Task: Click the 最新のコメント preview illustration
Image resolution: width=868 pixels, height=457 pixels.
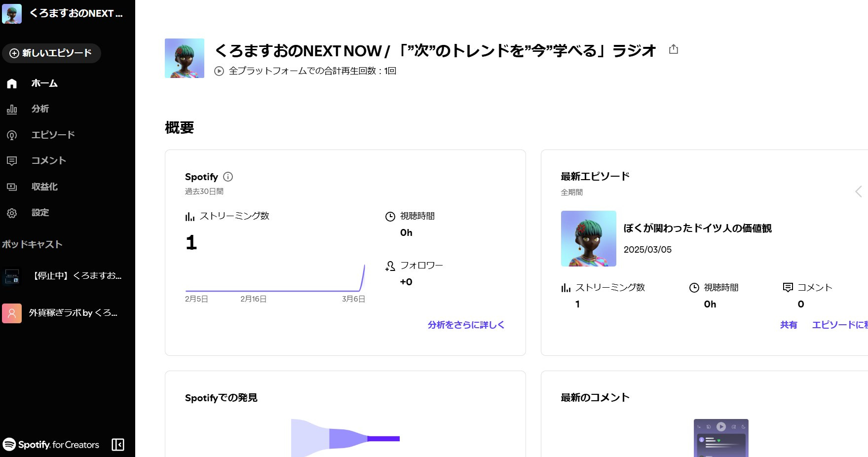Action: click(721, 438)
